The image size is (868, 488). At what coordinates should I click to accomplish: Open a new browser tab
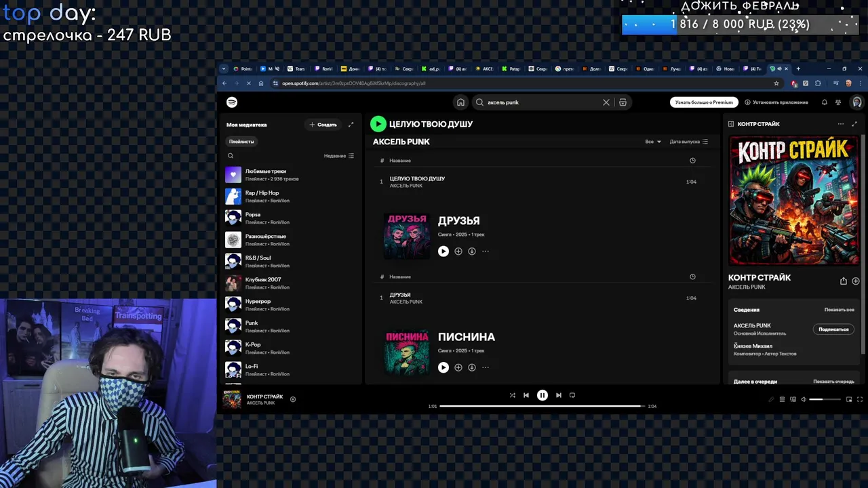pyautogui.click(x=798, y=68)
